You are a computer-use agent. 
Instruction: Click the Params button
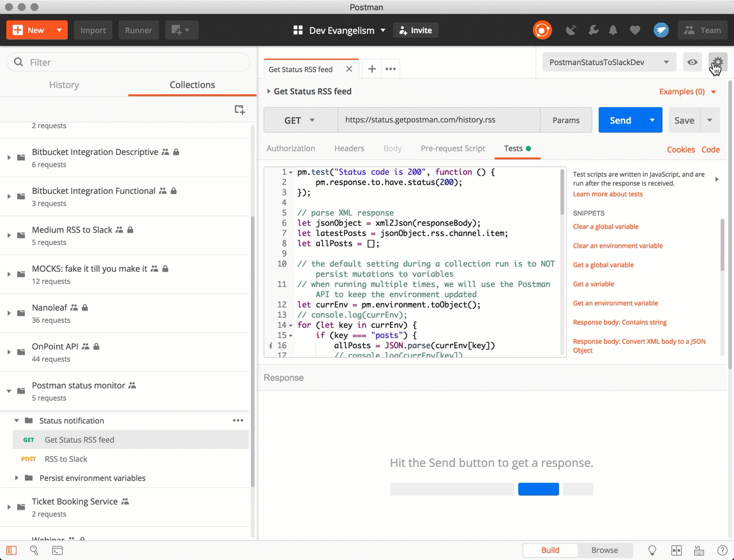coord(566,121)
